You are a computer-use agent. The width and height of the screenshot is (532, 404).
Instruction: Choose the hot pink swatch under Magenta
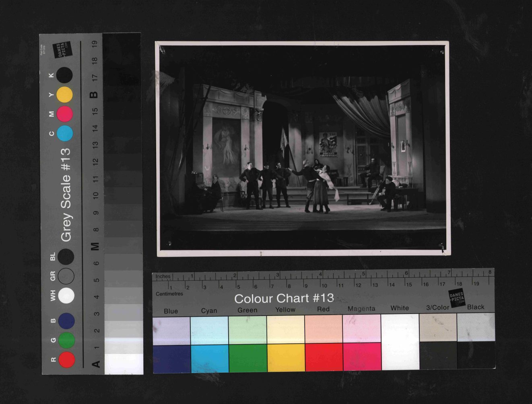(362, 357)
